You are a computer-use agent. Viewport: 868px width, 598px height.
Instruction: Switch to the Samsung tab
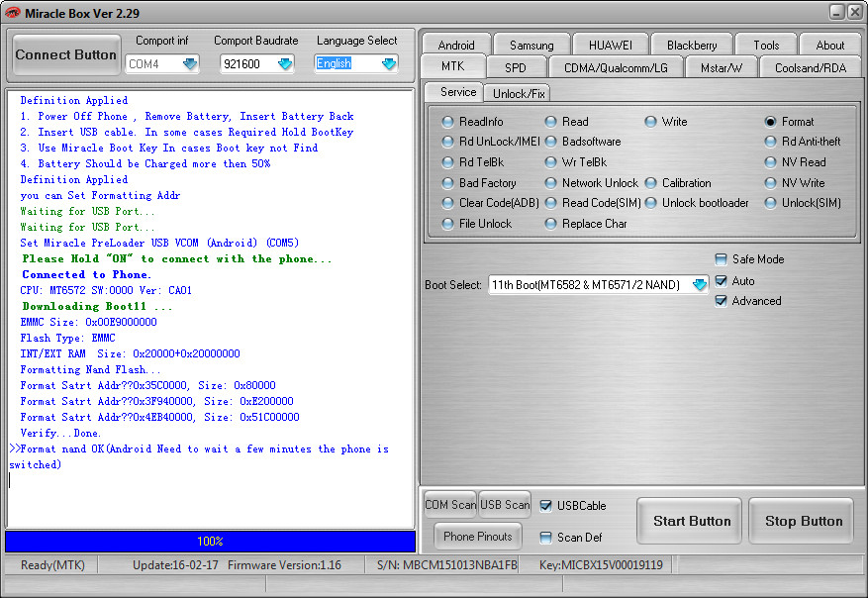click(x=531, y=45)
